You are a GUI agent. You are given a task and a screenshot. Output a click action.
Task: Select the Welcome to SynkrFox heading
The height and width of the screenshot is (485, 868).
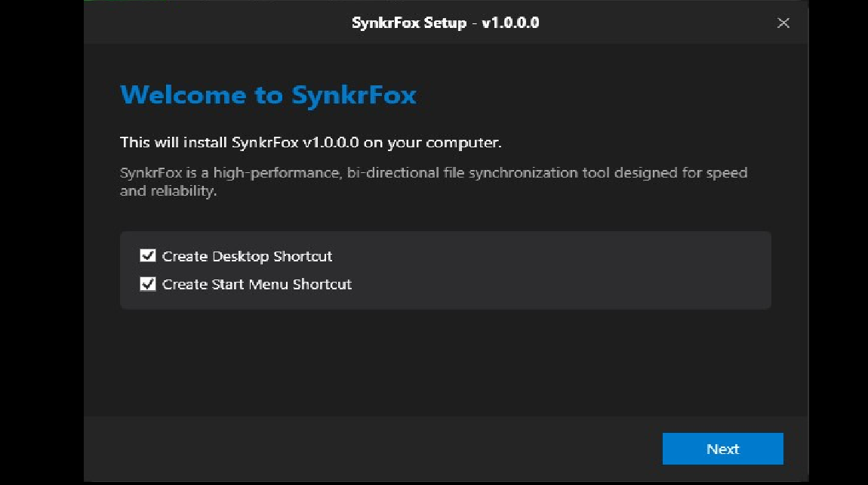click(x=268, y=95)
